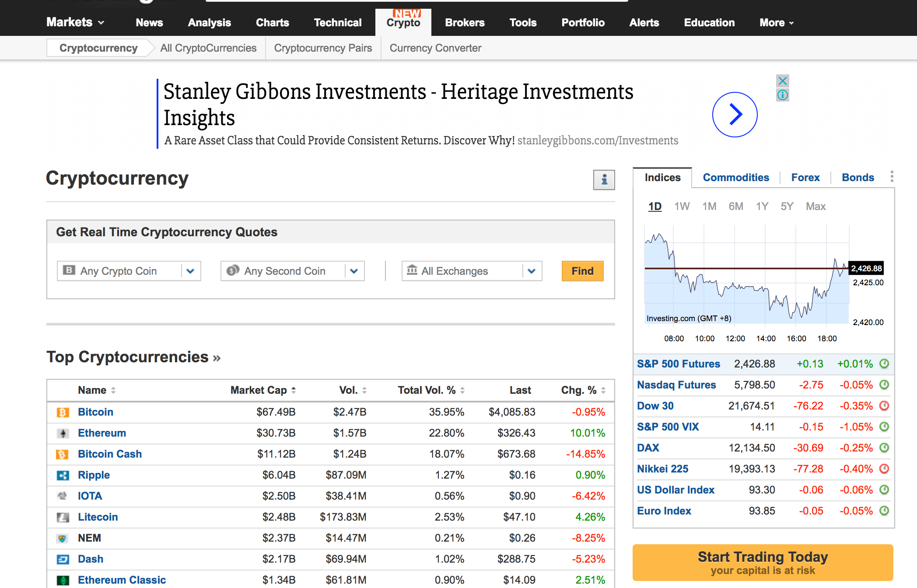Select the Indices tab
The height and width of the screenshot is (588, 917).
[x=662, y=177]
